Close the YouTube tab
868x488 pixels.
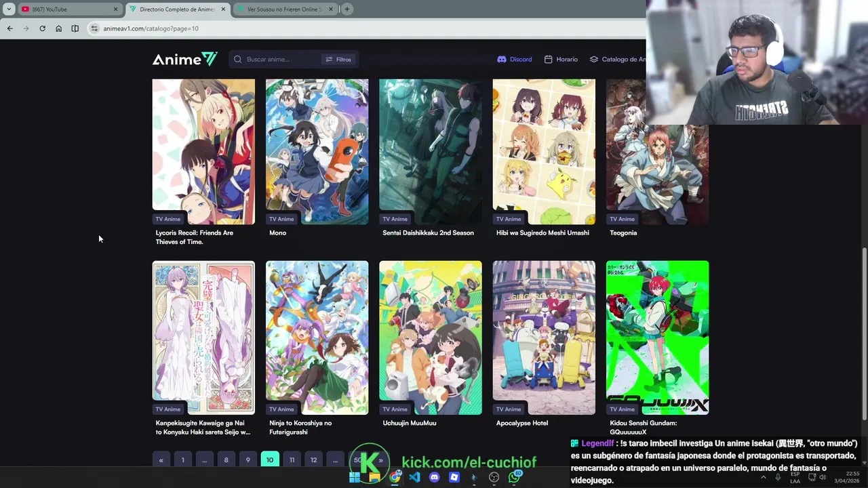pos(115,9)
